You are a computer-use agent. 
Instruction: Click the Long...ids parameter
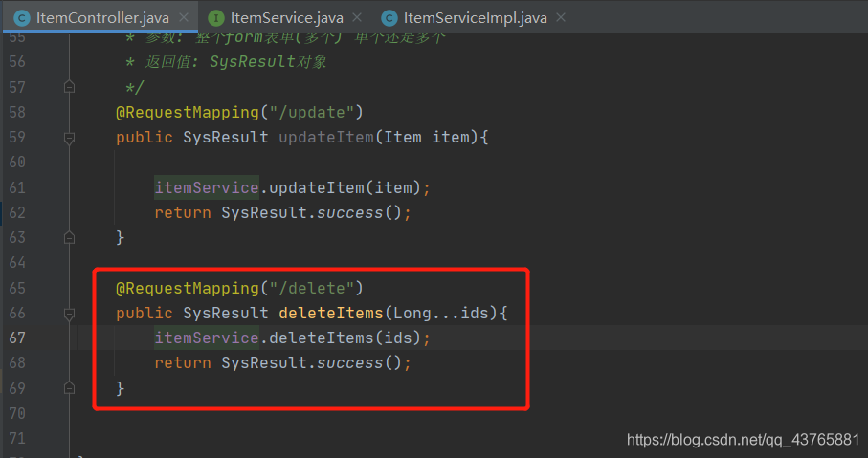[441, 313]
